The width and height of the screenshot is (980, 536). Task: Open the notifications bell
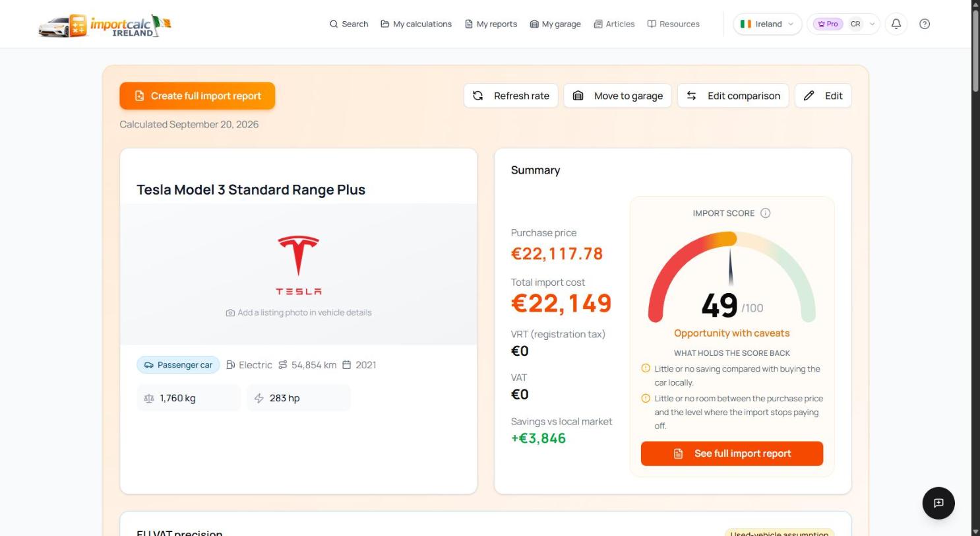click(896, 24)
